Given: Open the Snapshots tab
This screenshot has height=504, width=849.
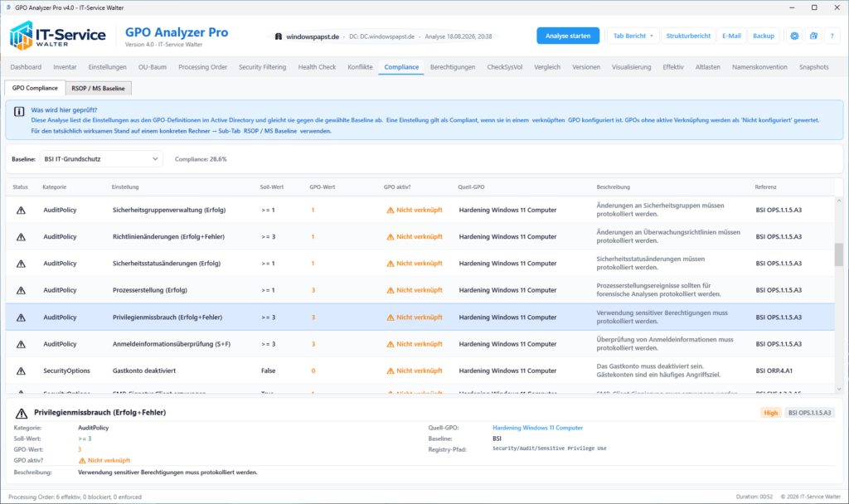Looking at the screenshot, I should point(814,67).
